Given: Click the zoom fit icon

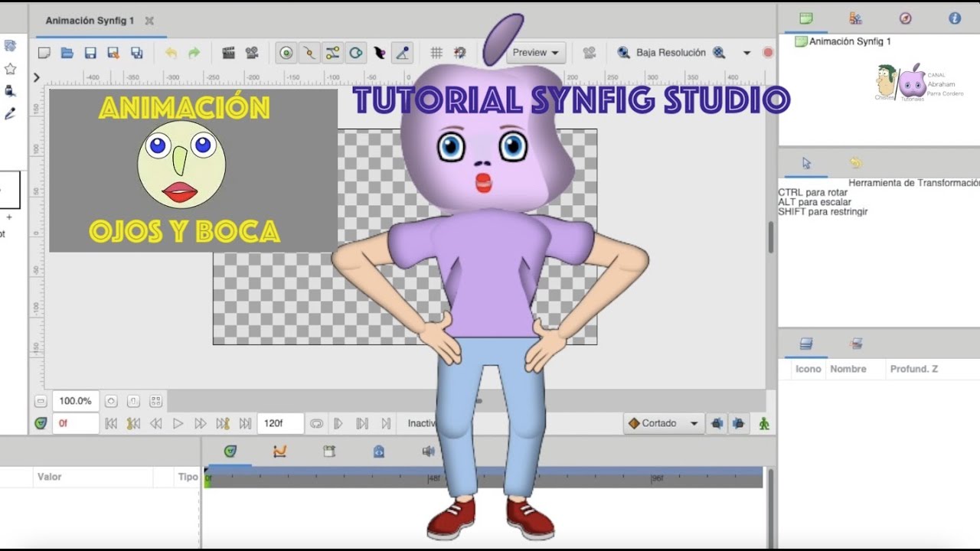Looking at the screenshot, I should click(x=156, y=401).
